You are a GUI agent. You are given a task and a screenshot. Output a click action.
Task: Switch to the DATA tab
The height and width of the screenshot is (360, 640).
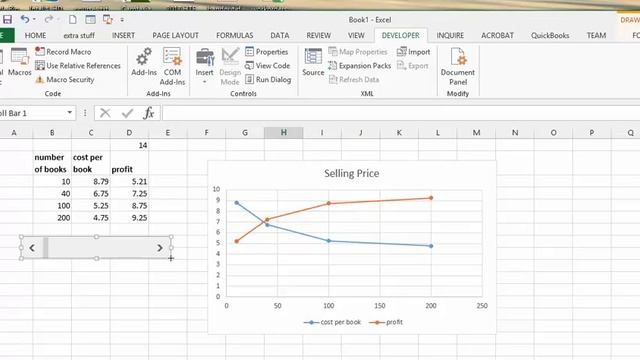[280, 36]
